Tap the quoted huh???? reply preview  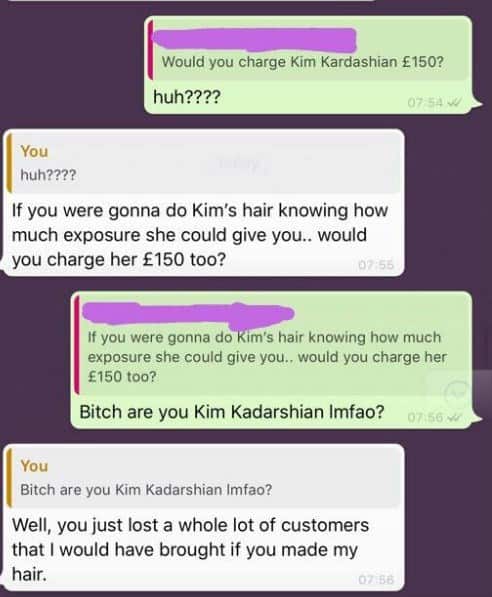pos(204,163)
